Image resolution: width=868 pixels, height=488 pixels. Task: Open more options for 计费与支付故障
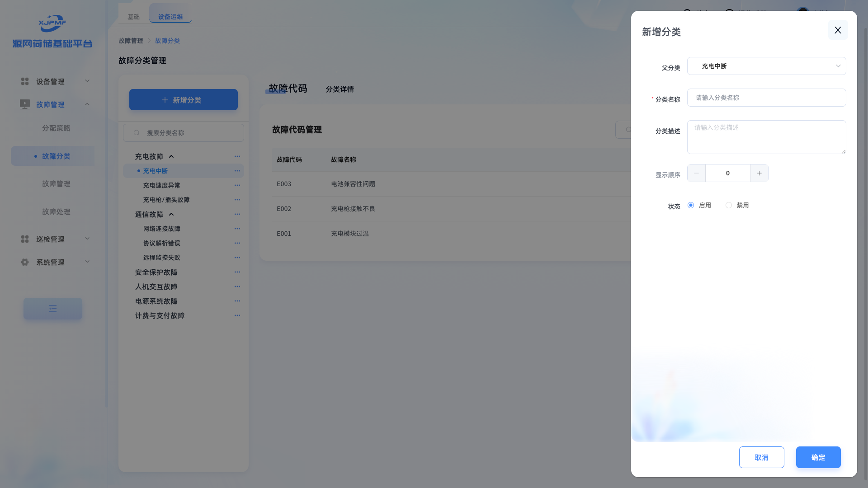click(237, 315)
